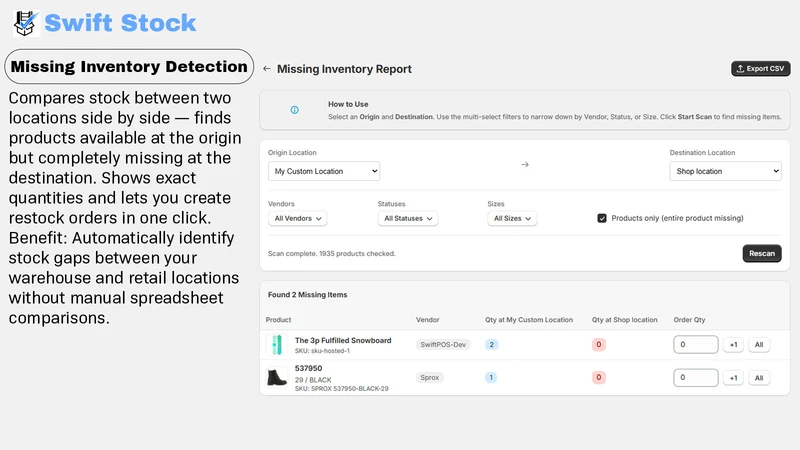Click the blue quantity badge showing 1
This screenshot has height=450, width=800.
pyautogui.click(x=491, y=378)
